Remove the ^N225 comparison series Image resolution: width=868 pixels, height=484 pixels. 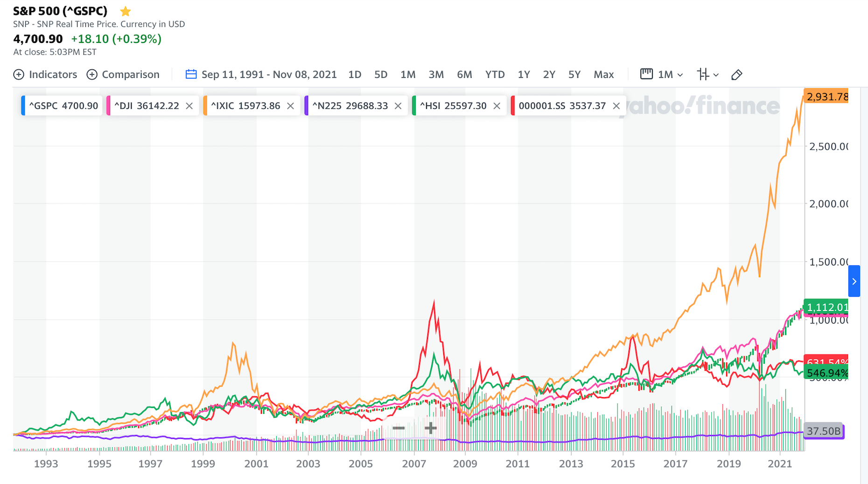click(398, 106)
